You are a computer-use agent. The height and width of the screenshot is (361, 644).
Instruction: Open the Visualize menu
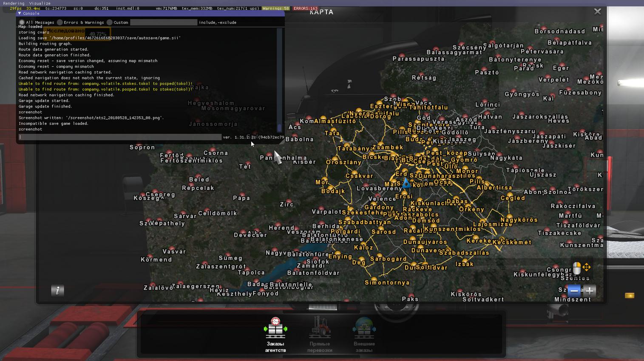tap(40, 3)
